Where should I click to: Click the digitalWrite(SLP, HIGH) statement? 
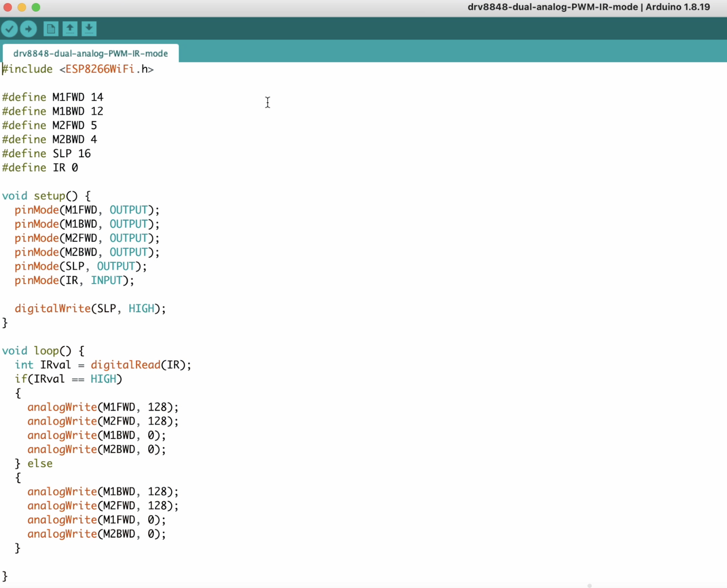[90, 309]
